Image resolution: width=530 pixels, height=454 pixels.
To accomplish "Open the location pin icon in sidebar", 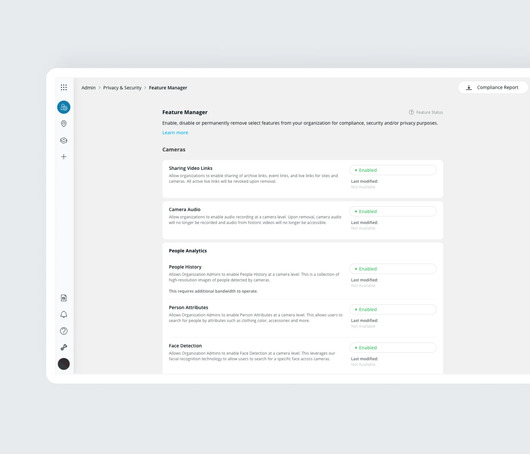I will [x=64, y=124].
